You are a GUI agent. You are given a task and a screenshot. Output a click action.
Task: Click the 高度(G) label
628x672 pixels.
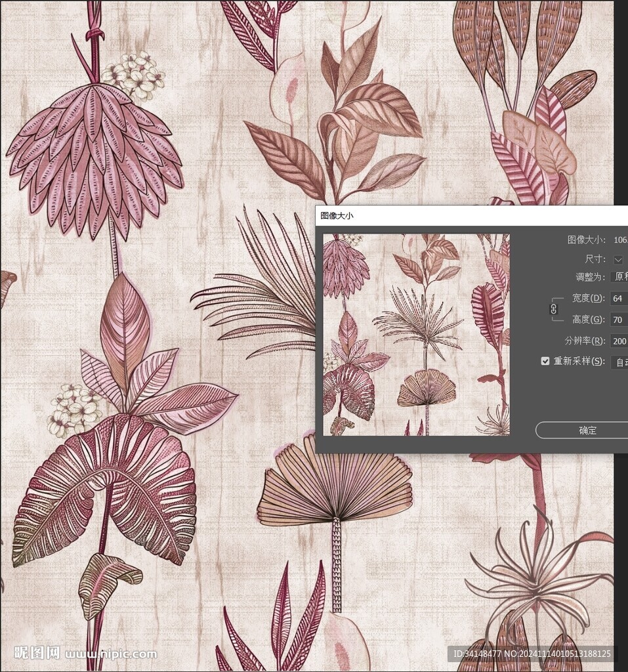pos(588,320)
